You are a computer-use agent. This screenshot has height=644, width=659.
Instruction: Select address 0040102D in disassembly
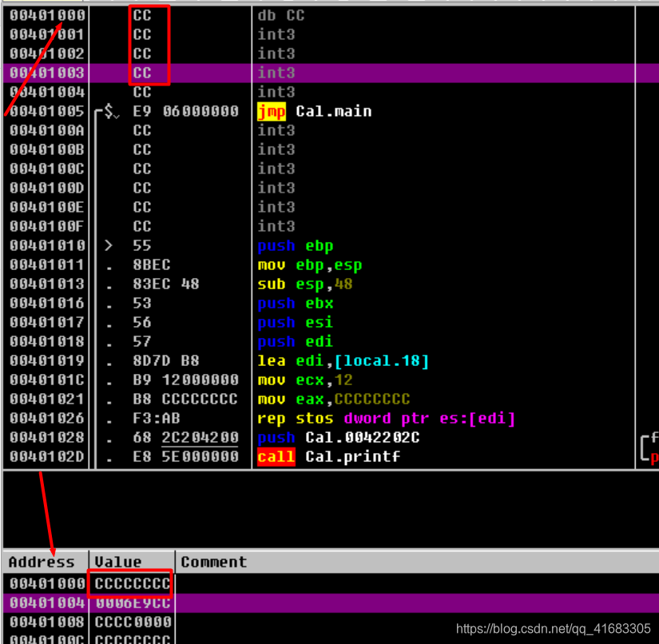47,457
